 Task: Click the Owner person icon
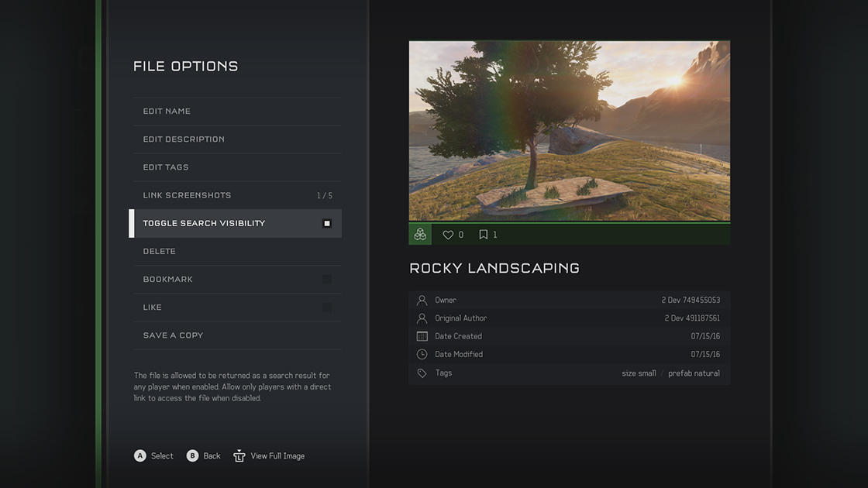click(422, 300)
